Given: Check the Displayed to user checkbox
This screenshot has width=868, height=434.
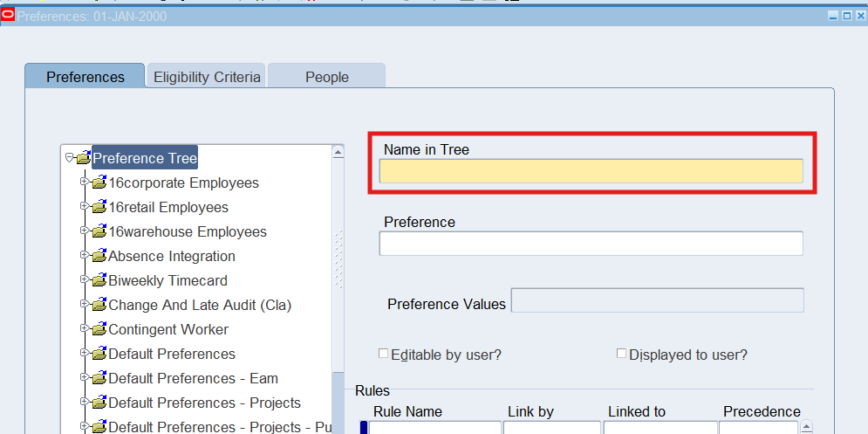Looking at the screenshot, I should [x=621, y=354].
